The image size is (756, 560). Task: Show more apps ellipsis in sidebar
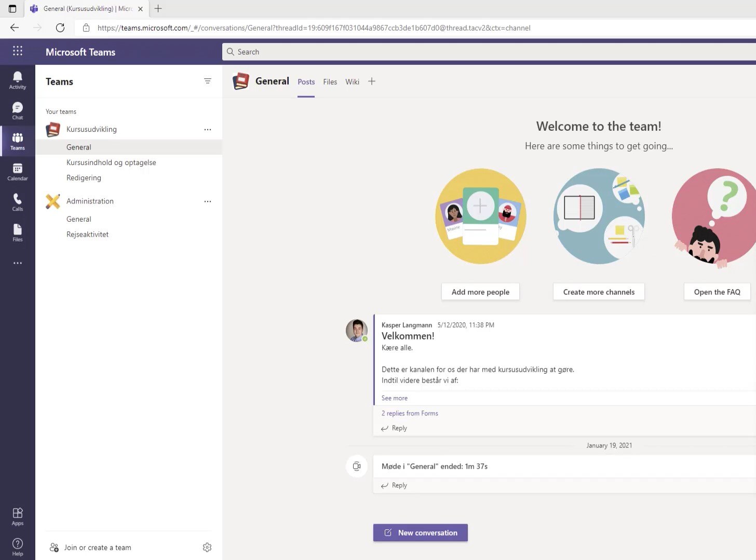point(18,263)
